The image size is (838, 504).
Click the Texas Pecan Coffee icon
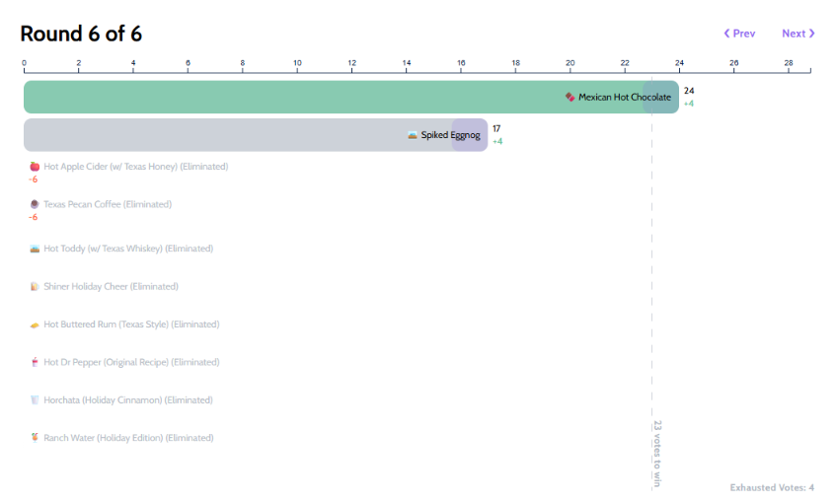click(35, 204)
